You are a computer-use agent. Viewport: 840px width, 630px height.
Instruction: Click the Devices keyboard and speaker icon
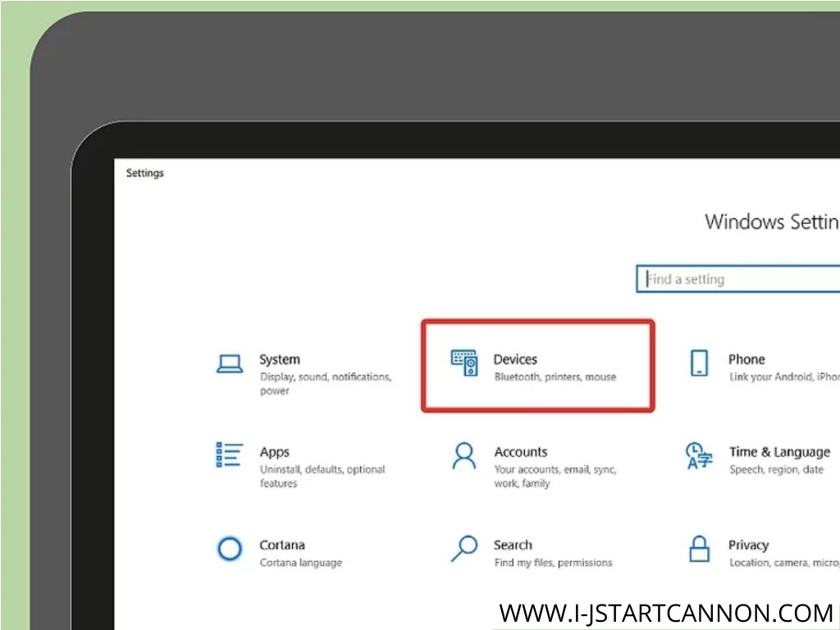point(464,363)
